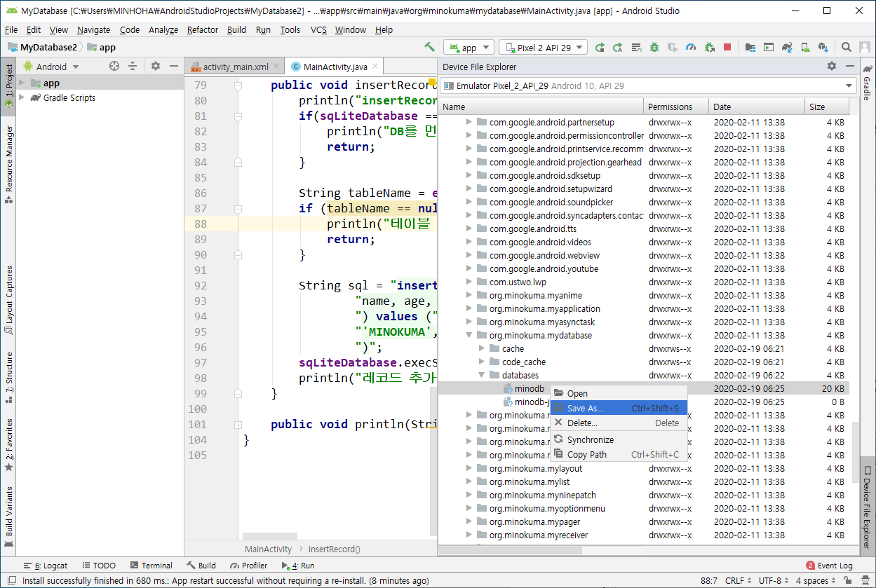
Task: Open the Run tool window
Action: pos(298,565)
